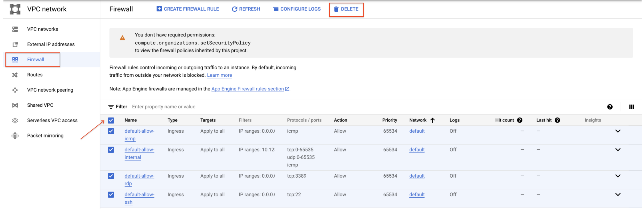Click the Packet mirroring sidebar icon
Image resolution: width=644 pixels, height=211 pixels.
click(x=15, y=135)
